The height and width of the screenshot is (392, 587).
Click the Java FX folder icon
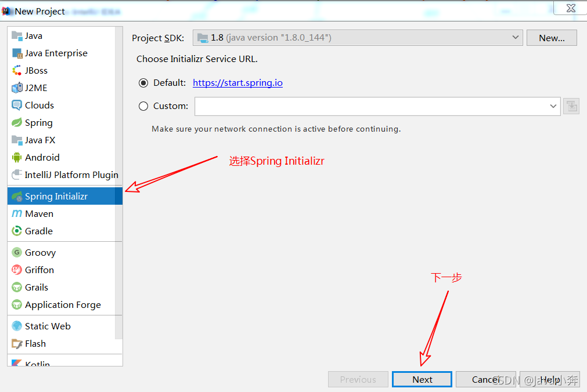pos(17,140)
